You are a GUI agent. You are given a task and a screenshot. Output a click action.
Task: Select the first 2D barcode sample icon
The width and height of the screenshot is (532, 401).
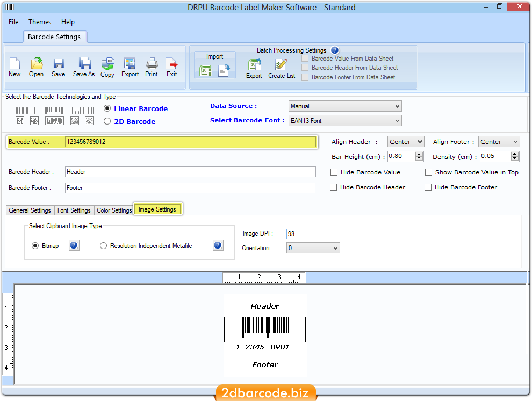[x=20, y=121]
